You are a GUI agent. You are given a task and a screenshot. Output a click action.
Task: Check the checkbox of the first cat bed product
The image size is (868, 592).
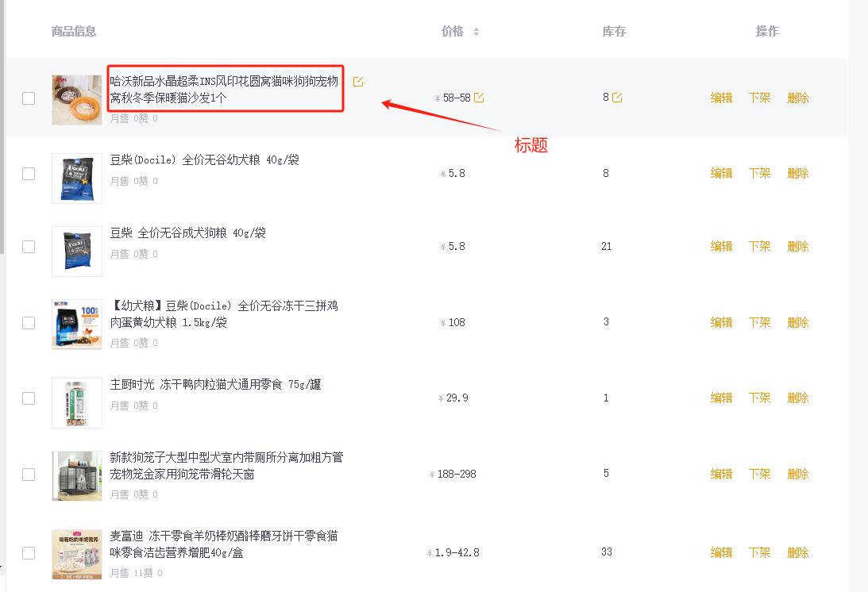coord(29,98)
